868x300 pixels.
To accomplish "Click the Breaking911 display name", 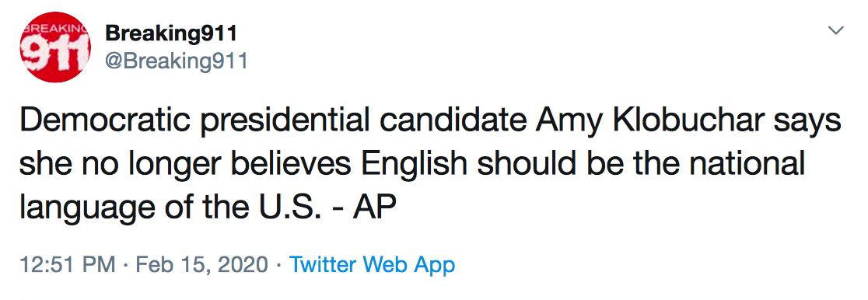I will coord(171,33).
